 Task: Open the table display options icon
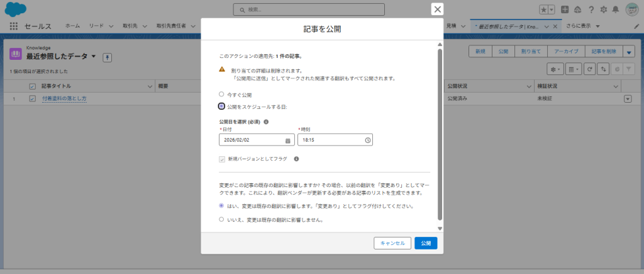coord(572,69)
